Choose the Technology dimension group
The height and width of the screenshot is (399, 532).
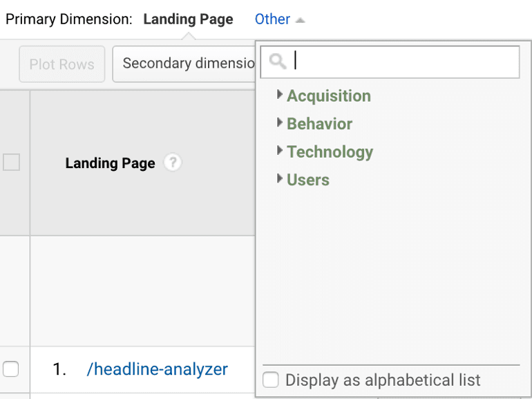coord(330,152)
